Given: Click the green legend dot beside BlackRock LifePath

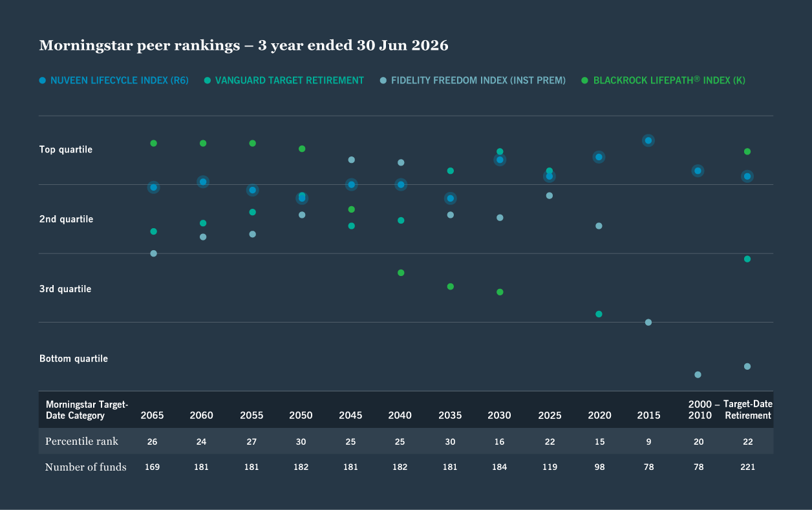Looking at the screenshot, I should 585,81.
